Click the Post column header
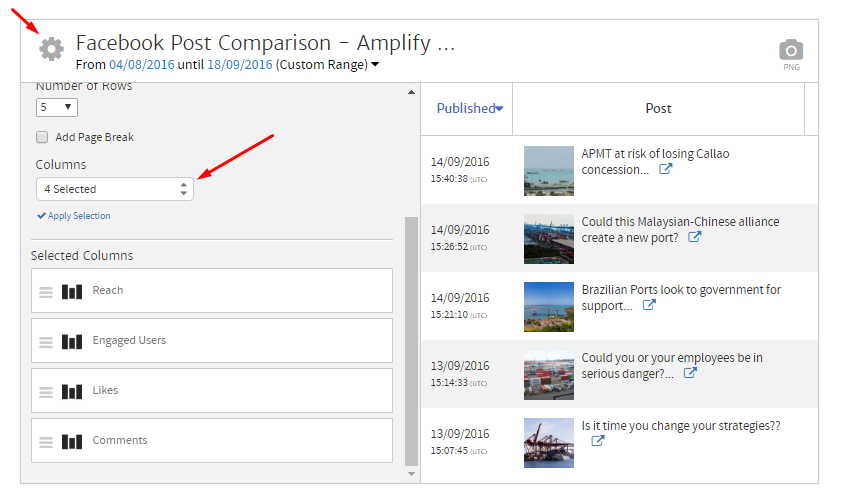846x500 pixels. pos(658,108)
